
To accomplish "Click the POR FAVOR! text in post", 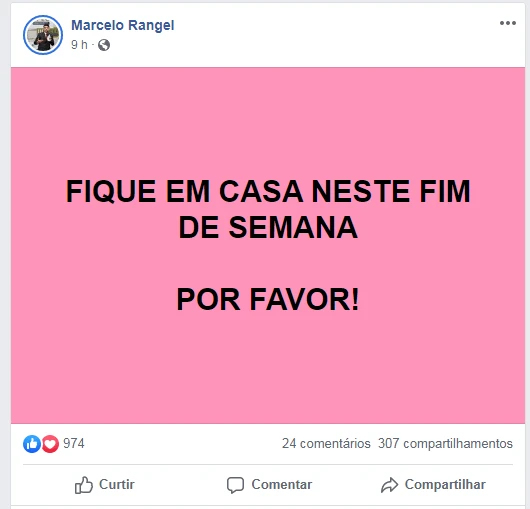I will coord(268,299).
